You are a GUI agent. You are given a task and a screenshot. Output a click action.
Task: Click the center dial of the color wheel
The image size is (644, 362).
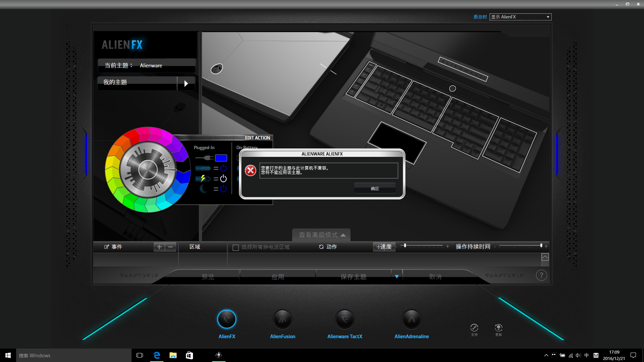(x=148, y=170)
